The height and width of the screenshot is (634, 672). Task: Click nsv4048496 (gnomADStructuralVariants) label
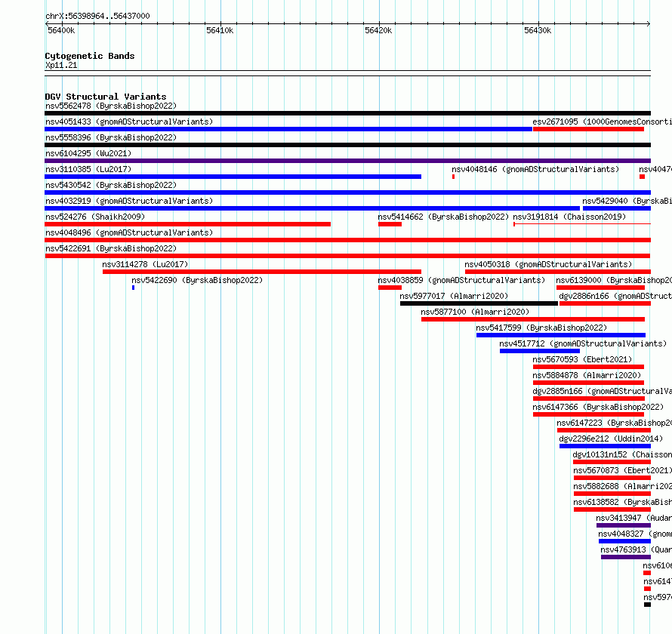coord(129,232)
